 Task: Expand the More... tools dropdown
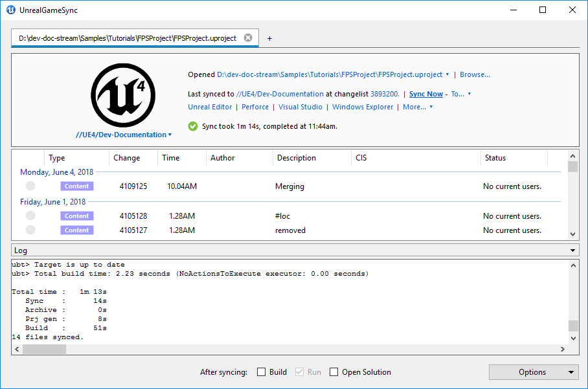point(418,107)
